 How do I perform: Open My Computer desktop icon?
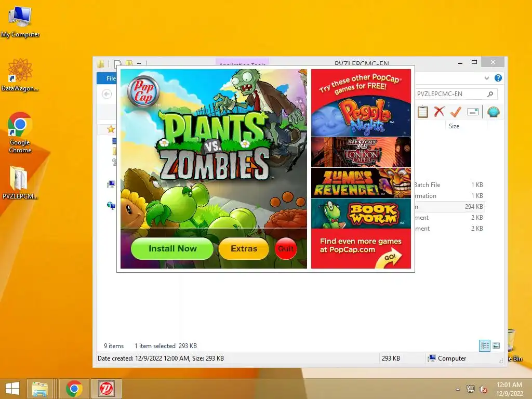20,22
